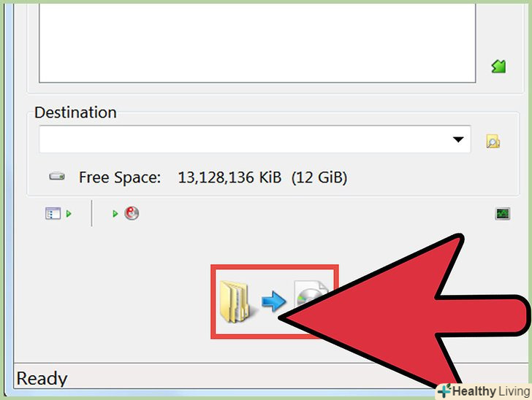Open the Destination dropdown arrow

[458, 139]
